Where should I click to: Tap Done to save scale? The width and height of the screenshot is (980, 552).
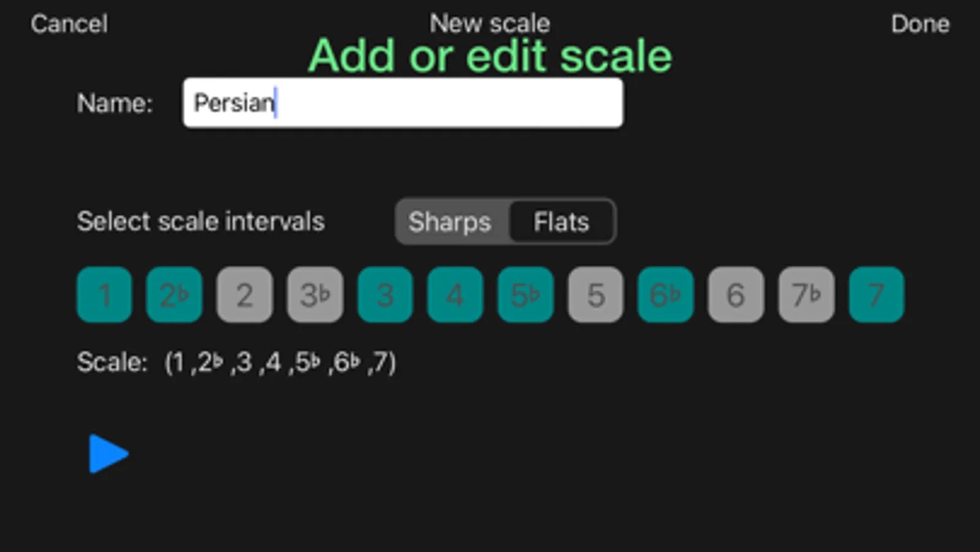point(920,24)
